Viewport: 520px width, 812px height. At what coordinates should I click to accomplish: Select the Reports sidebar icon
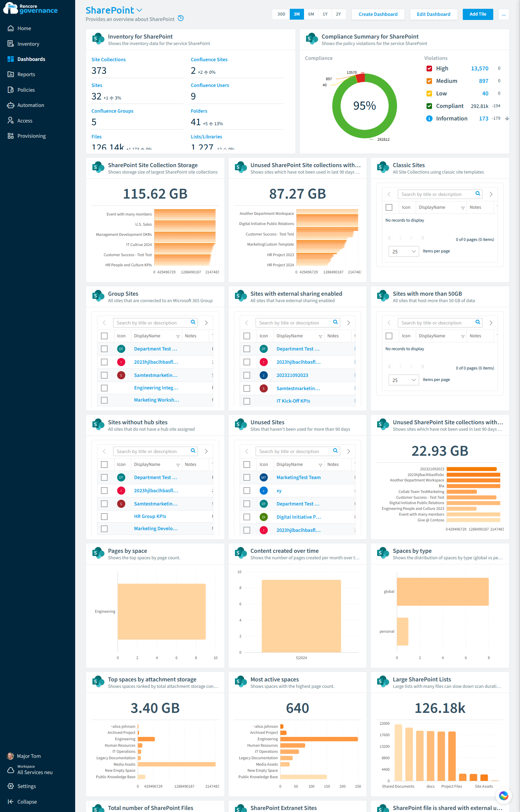[10, 74]
